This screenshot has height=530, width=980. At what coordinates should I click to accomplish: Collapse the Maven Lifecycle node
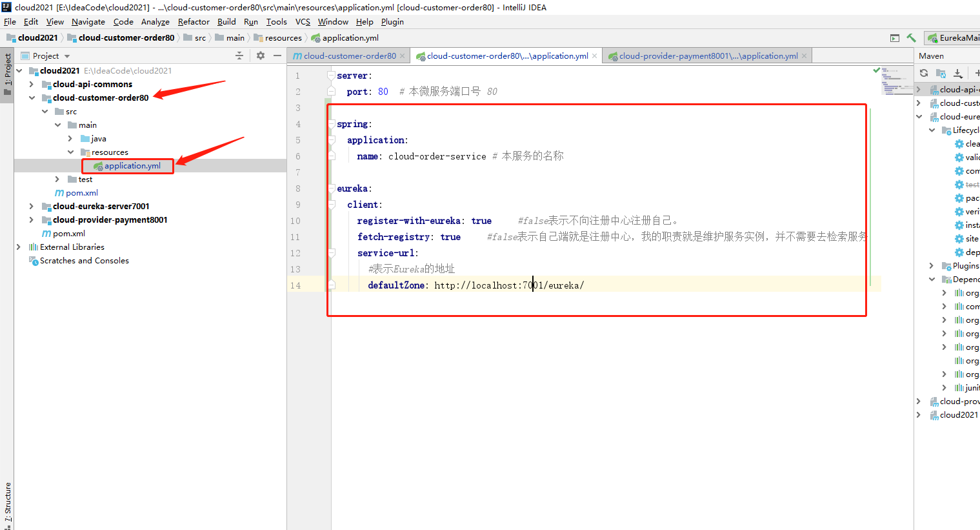point(932,130)
